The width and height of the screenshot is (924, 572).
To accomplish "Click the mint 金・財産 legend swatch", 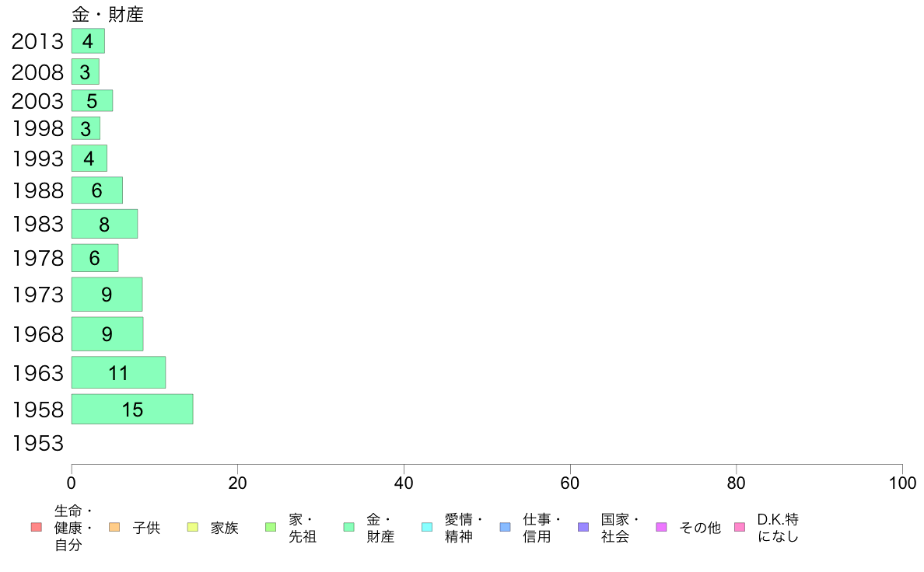I will coord(348,528).
